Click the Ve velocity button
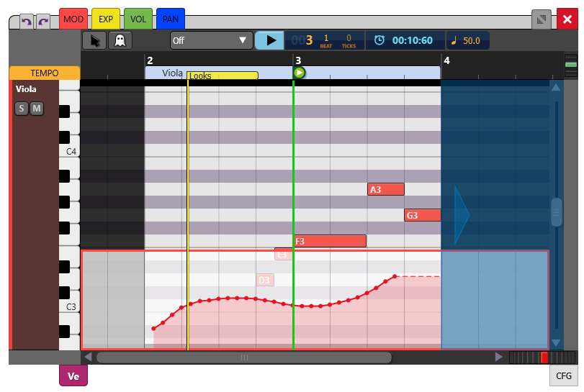 pyautogui.click(x=73, y=375)
